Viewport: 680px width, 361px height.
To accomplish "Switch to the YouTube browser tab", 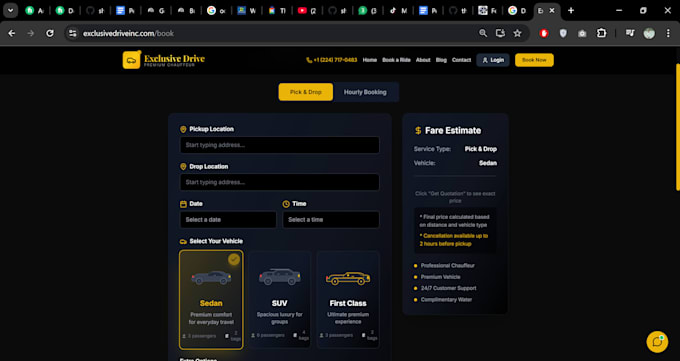I will pos(307,11).
